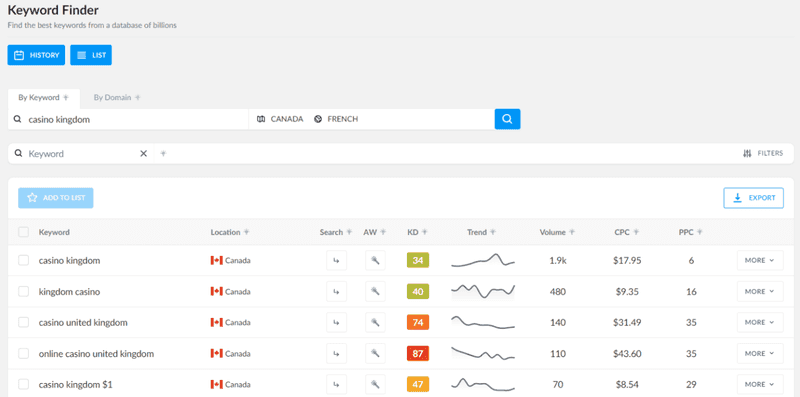Expand More for kingdom casino row
The width and height of the screenshot is (800, 397).
[x=760, y=291]
